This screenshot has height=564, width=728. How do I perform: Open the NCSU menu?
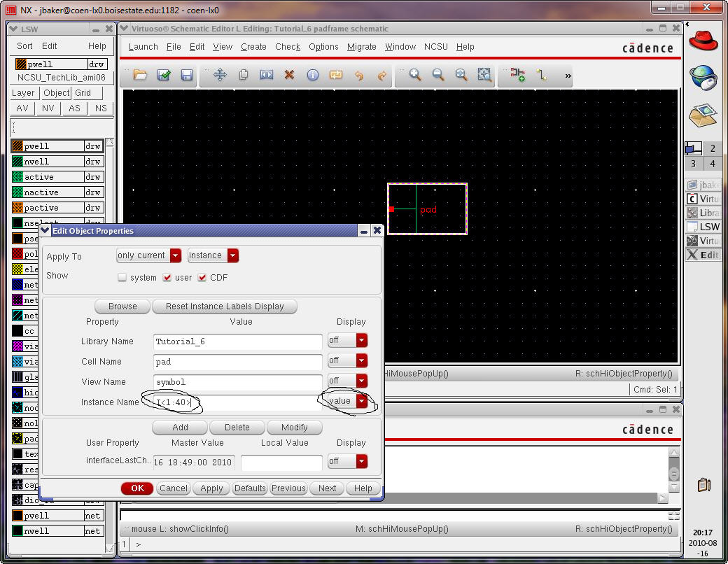435,47
